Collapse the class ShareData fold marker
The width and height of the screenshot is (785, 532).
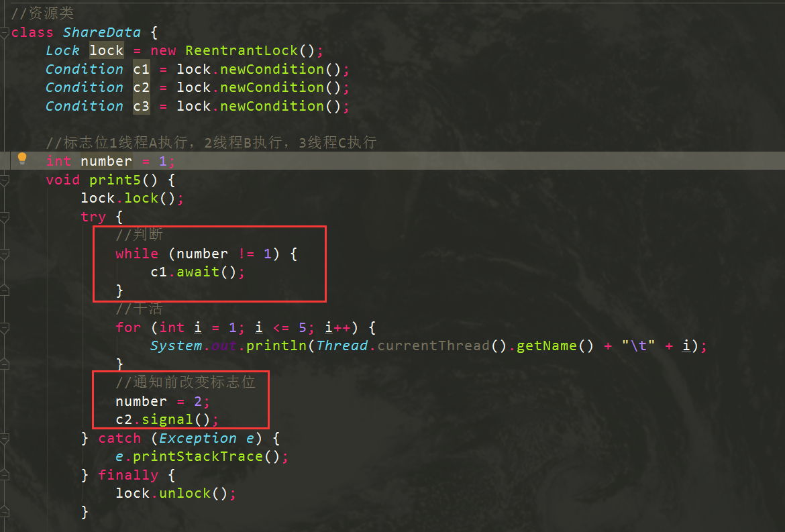coord(4,33)
